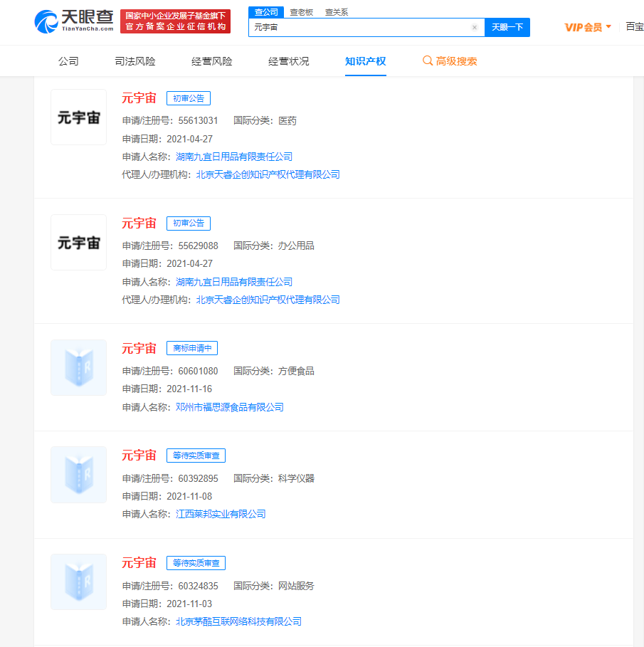Open 元宇宙 title for the 医药 class trademark
The width and height of the screenshot is (644, 647).
click(x=139, y=98)
